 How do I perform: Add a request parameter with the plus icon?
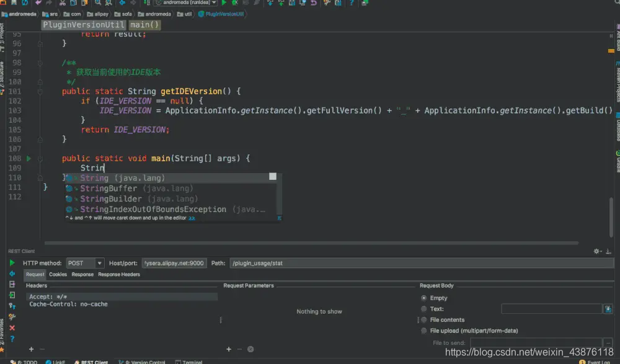(229, 349)
